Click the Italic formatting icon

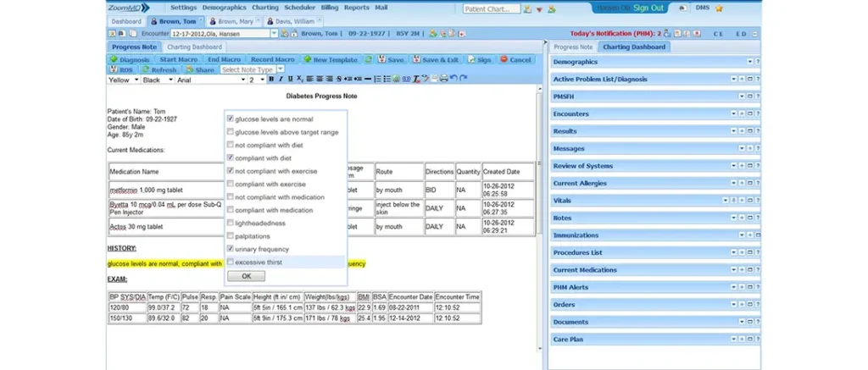pos(281,79)
